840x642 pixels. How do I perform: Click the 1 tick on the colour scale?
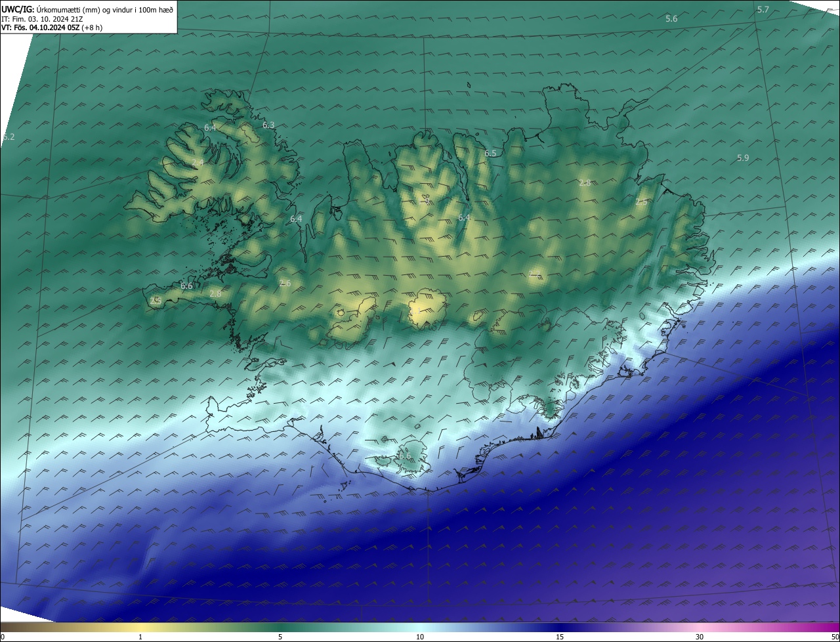pos(140,637)
